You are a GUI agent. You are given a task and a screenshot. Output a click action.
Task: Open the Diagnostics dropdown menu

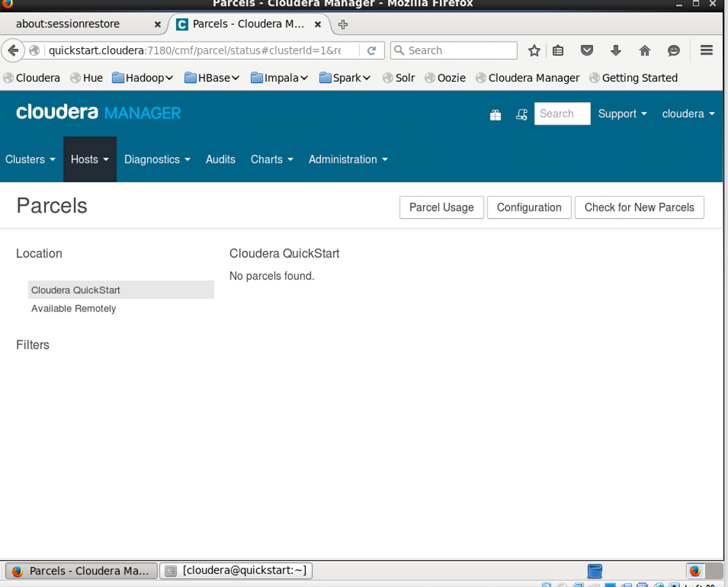[x=157, y=160]
